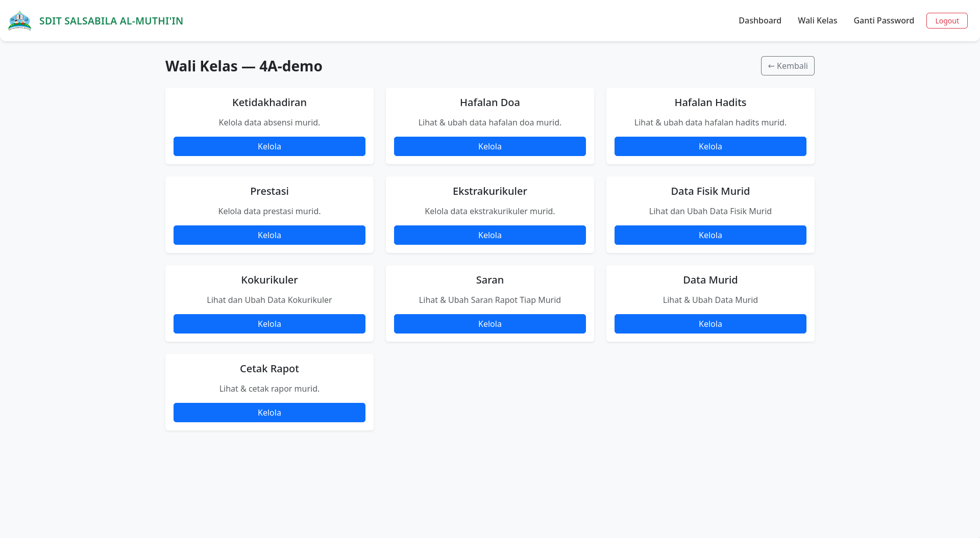The width and height of the screenshot is (980, 538).
Task: Select the Hafalan Hadits card title
Action: tap(710, 103)
